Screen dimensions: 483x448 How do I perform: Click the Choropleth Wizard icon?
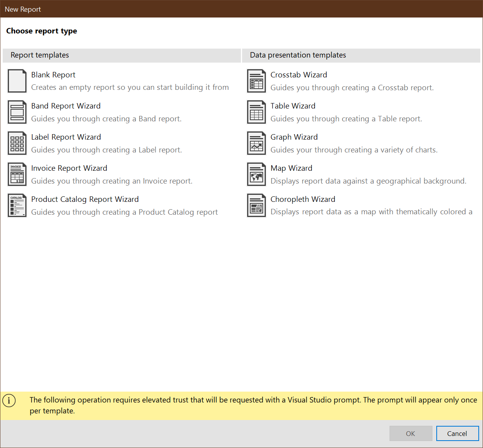point(256,205)
